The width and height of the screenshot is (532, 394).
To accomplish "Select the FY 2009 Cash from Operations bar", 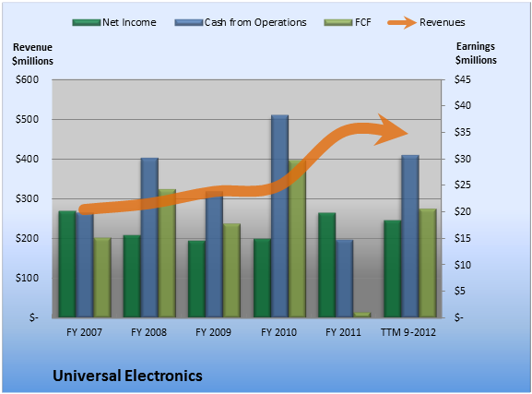I will coord(215,255).
